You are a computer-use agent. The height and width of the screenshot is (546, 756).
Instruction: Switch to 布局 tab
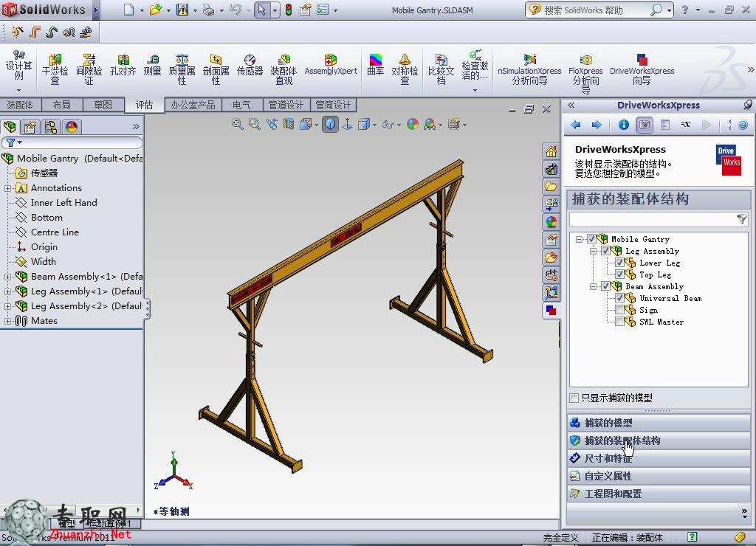point(62,105)
